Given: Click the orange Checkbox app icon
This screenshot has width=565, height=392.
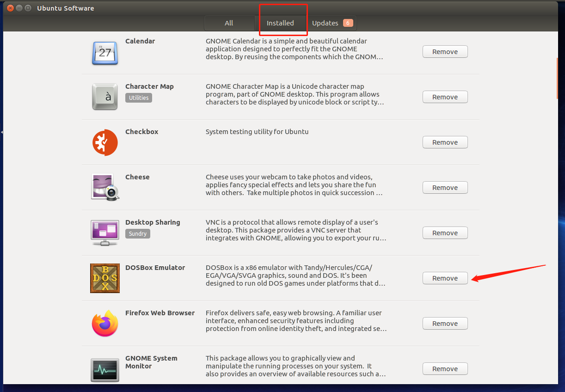Looking at the screenshot, I should click(x=105, y=142).
